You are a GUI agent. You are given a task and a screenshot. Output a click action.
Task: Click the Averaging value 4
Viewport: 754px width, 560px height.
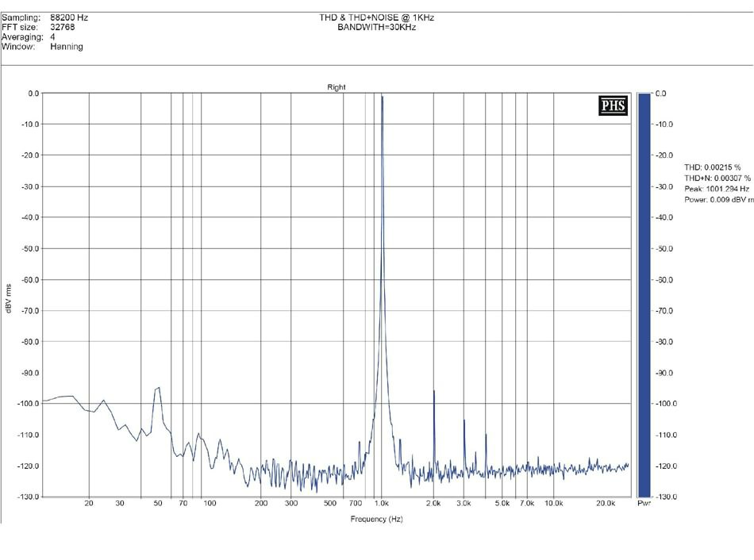pos(52,36)
